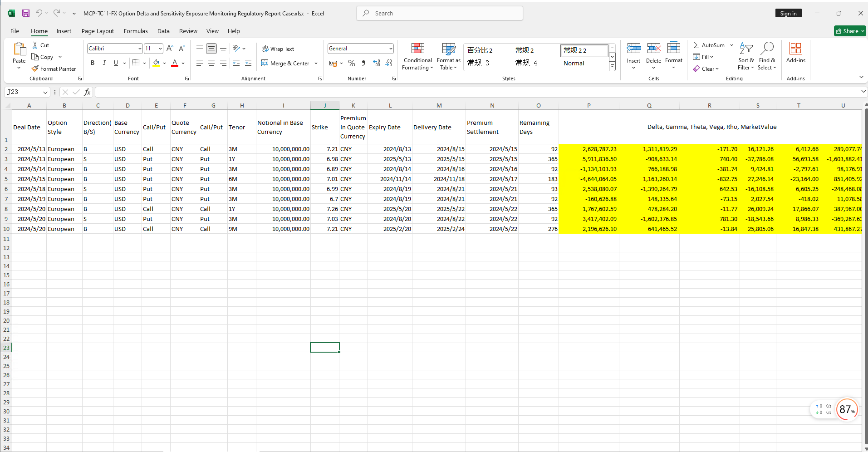
Task: Collapse the ribbon chevron
Action: pos(861,77)
